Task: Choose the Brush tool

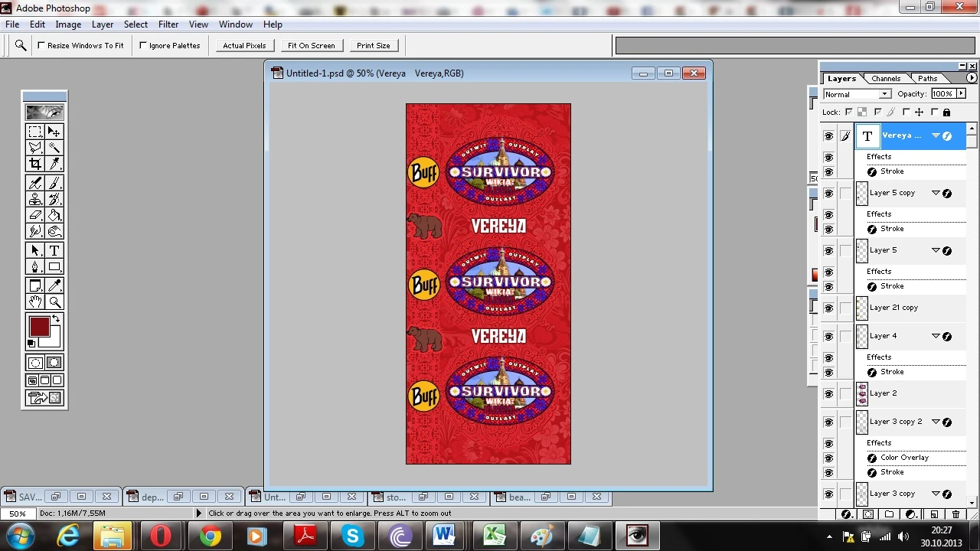Action: click(54, 183)
